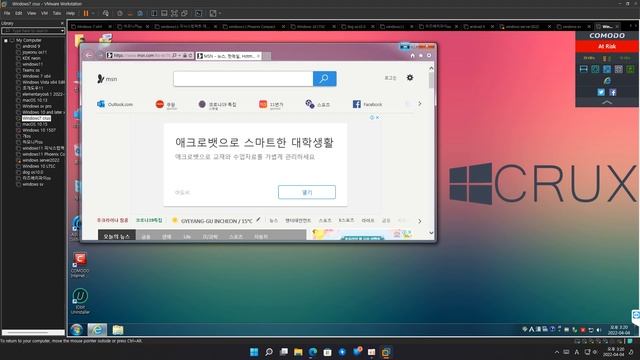Image resolution: width=640 pixels, height=360 pixels.
Task: Click the IE Home icon
Action: 412,56
